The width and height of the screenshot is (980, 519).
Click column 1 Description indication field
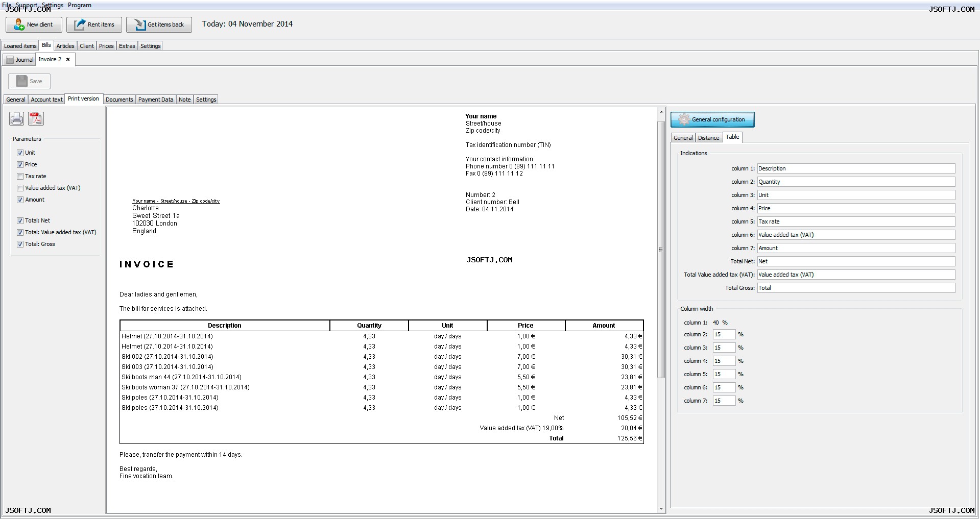tap(856, 168)
